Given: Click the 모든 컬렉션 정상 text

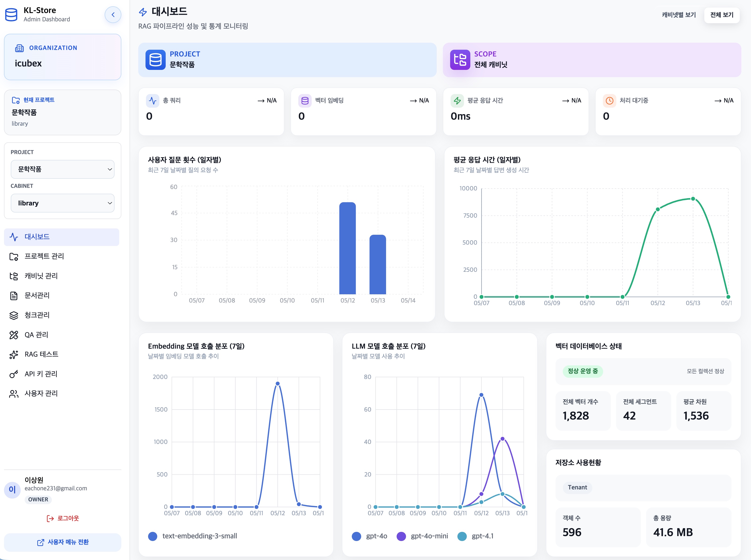Looking at the screenshot, I should pos(705,371).
